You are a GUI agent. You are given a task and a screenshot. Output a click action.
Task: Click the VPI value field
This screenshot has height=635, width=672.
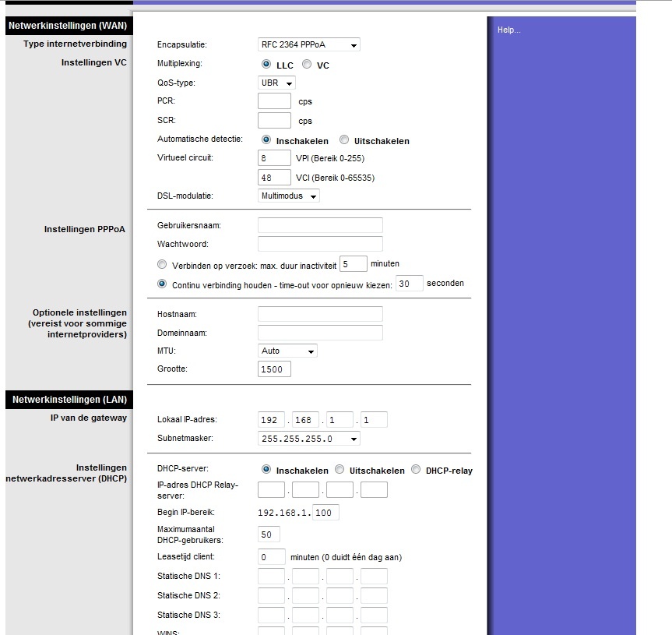(x=274, y=158)
